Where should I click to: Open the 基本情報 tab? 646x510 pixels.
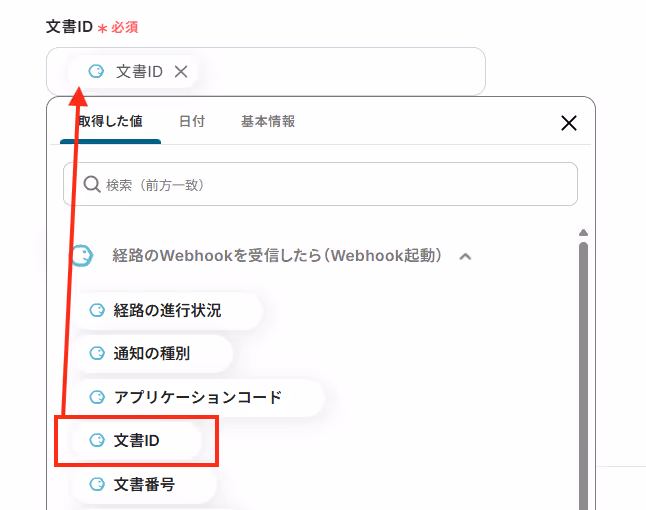pyautogui.click(x=268, y=121)
